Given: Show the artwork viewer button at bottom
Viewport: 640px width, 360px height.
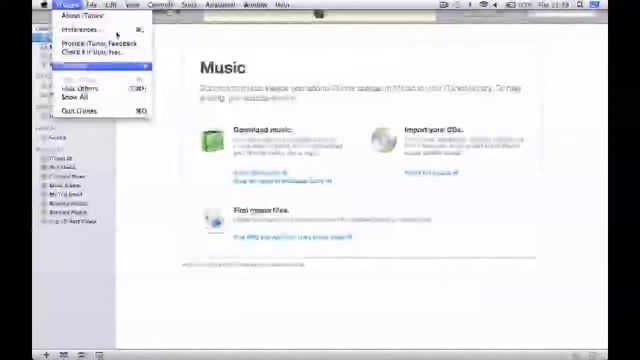Looking at the screenshot, I should [x=99, y=355].
